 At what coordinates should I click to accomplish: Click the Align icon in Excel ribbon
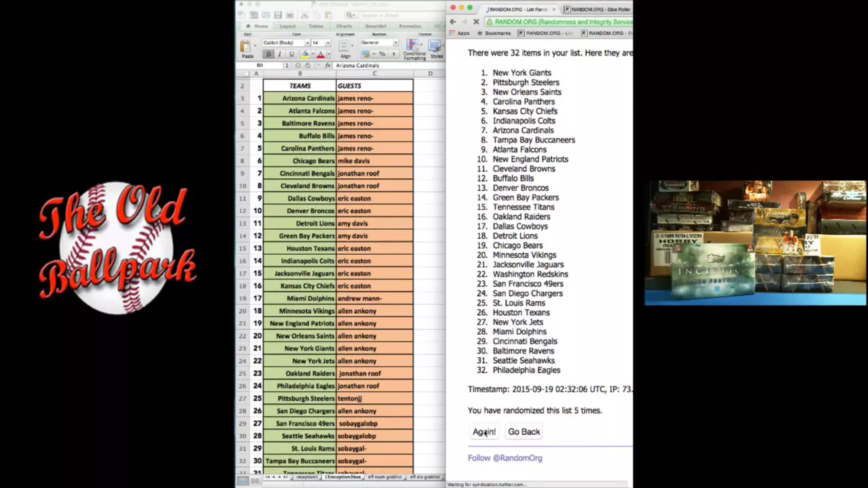click(344, 46)
